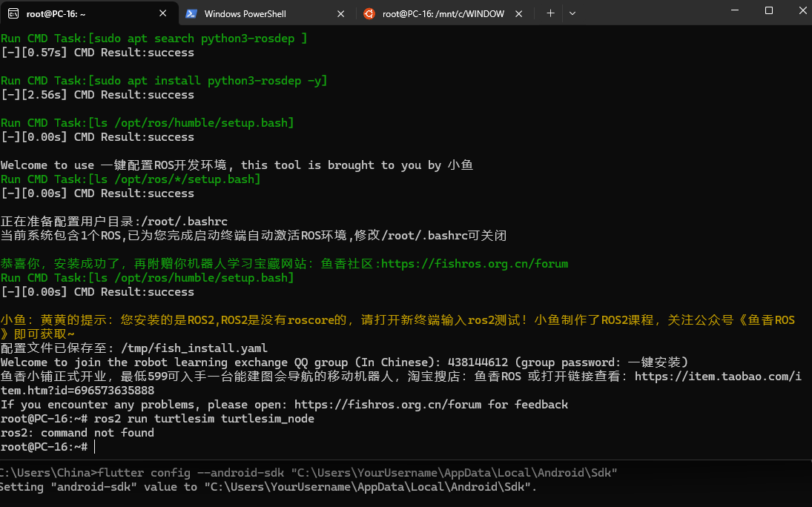Open the https://item.taobao.com link

718,377
